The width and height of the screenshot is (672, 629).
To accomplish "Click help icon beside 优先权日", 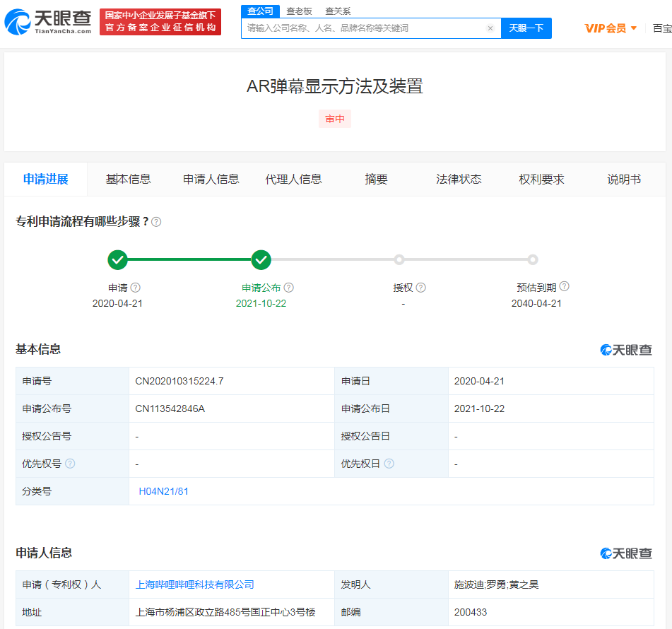I will coord(389,464).
